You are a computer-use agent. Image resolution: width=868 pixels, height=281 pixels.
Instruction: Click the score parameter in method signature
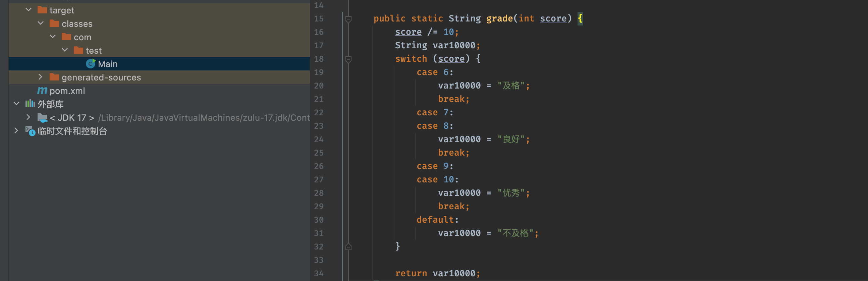point(553,18)
